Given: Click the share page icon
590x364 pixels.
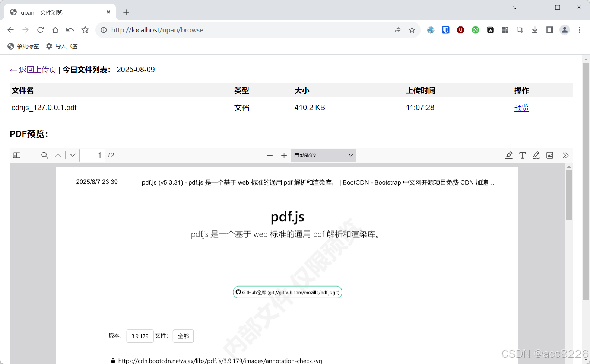Looking at the screenshot, I should pyautogui.click(x=397, y=30).
